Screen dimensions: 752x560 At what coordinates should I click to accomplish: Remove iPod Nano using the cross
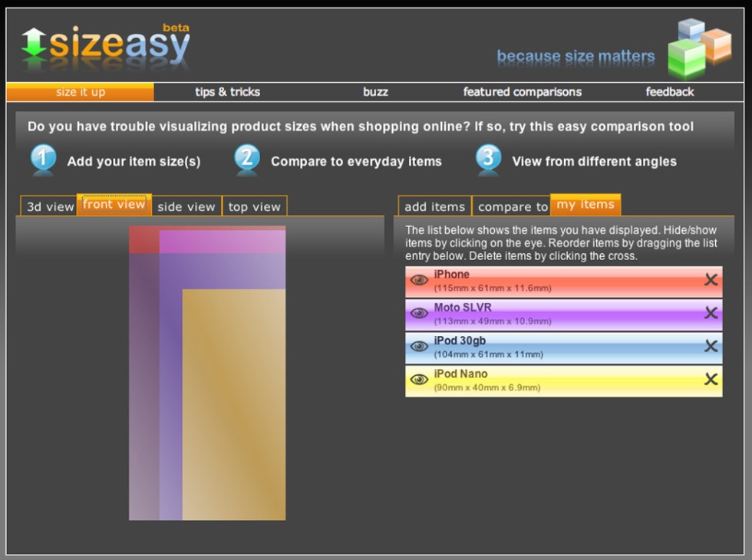click(711, 379)
